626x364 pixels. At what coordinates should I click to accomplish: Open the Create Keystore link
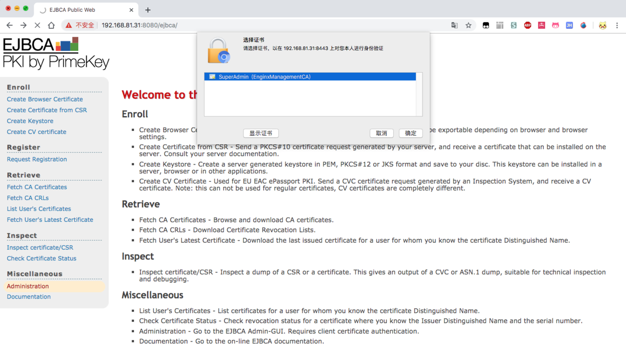[x=30, y=121]
